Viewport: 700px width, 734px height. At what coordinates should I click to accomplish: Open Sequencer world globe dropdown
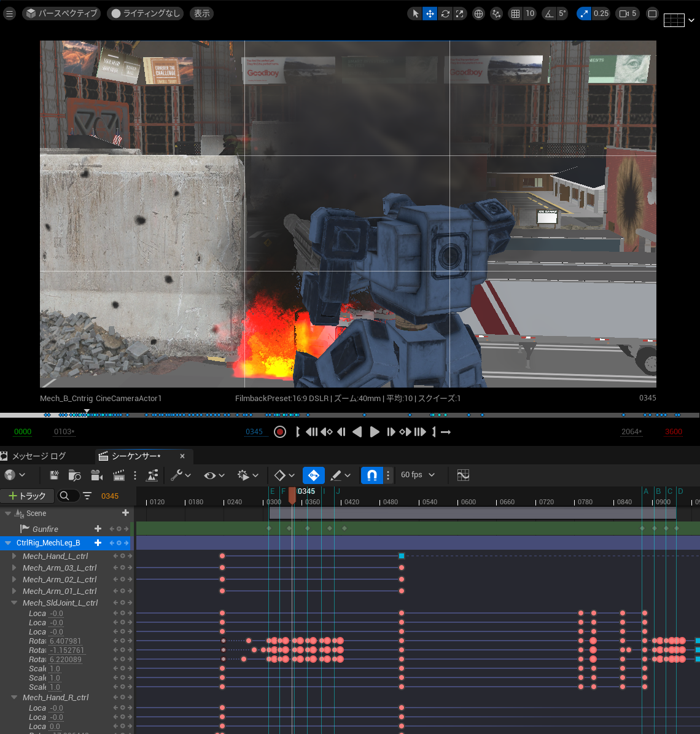pos(15,475)
